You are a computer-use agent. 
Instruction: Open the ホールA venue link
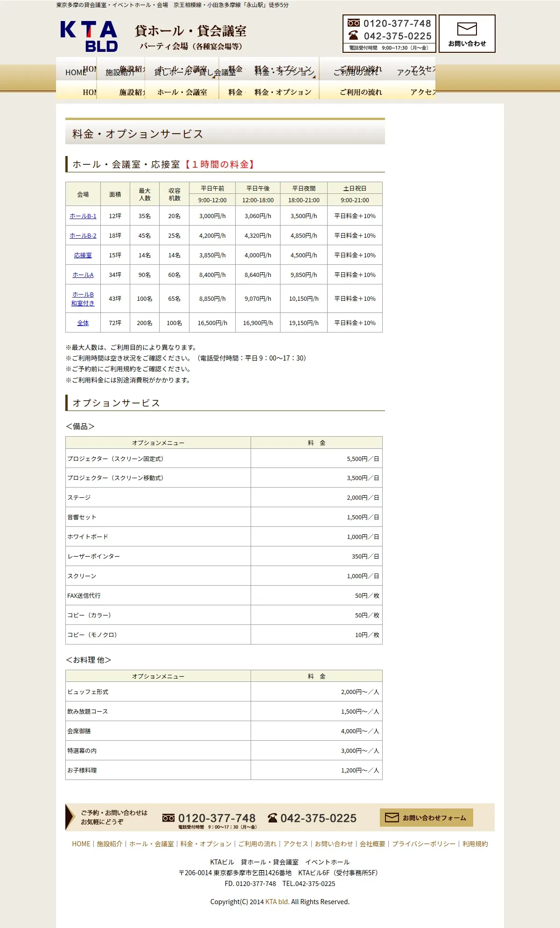83,275
